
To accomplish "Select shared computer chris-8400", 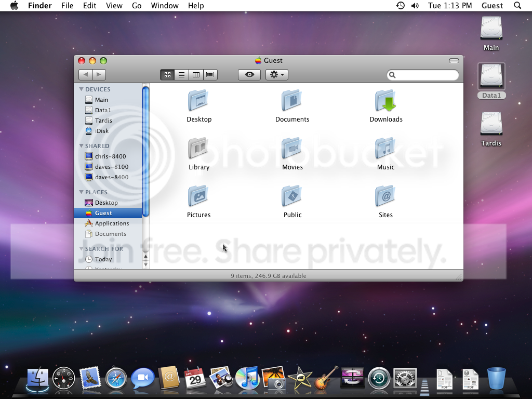I will click(108, 156).
